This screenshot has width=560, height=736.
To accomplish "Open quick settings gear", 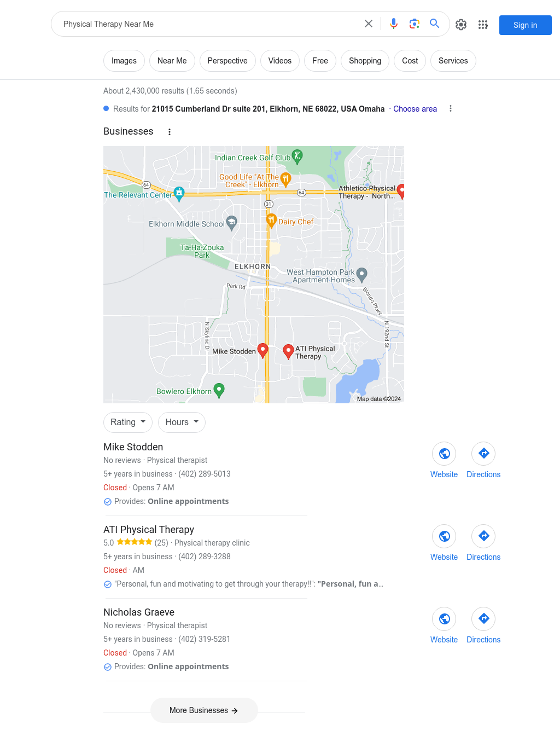I will tap(461, 25).
